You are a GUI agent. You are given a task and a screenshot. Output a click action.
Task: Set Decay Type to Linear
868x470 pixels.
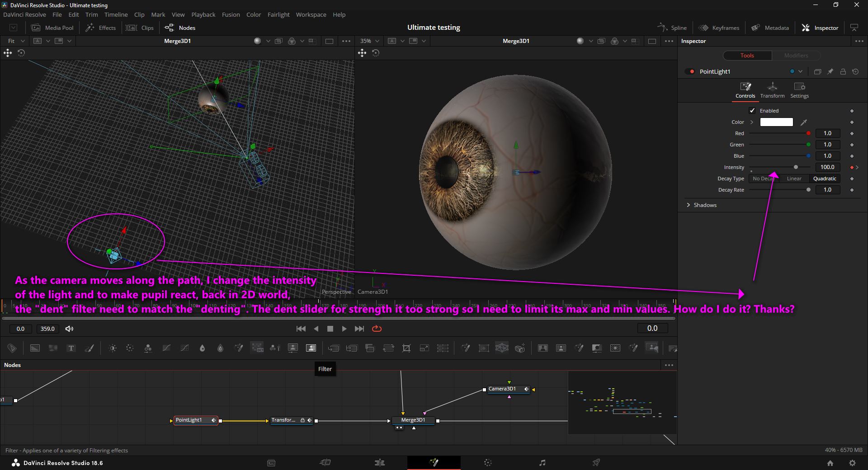pyautogui.click(x=794, y=179)
